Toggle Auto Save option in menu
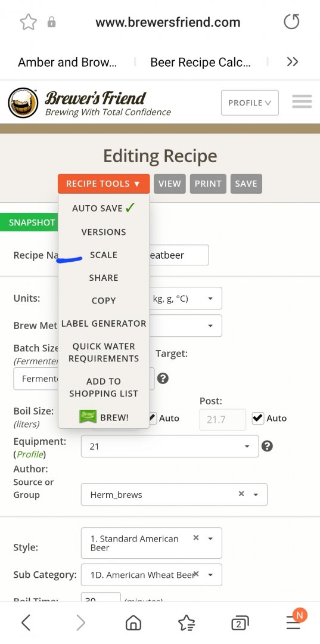Viewport: 320px width, 644px height. (x=103, y=208)
